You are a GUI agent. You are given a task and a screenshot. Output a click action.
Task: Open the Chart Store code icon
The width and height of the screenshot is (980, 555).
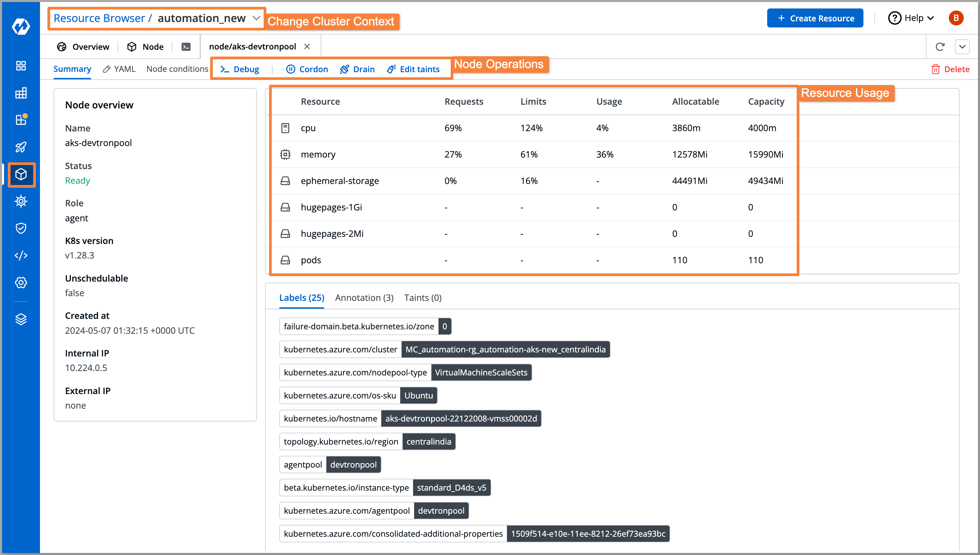coord(21,255)
